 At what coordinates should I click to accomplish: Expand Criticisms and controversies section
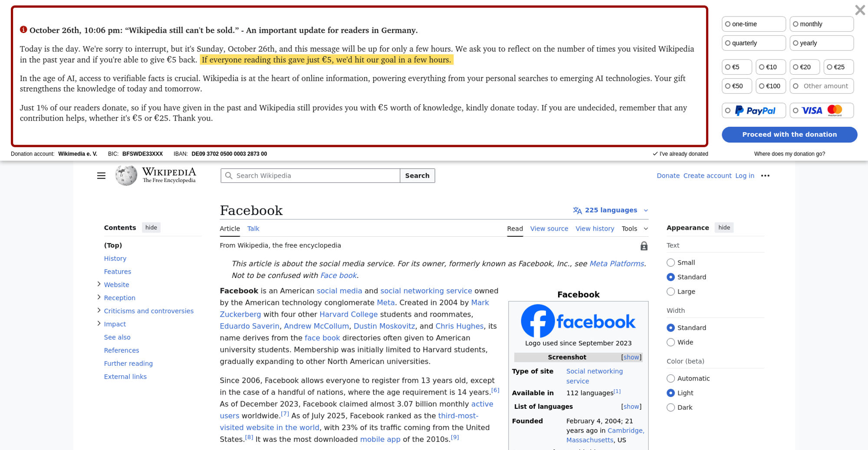pyautogui.click(x=99, y=310)
